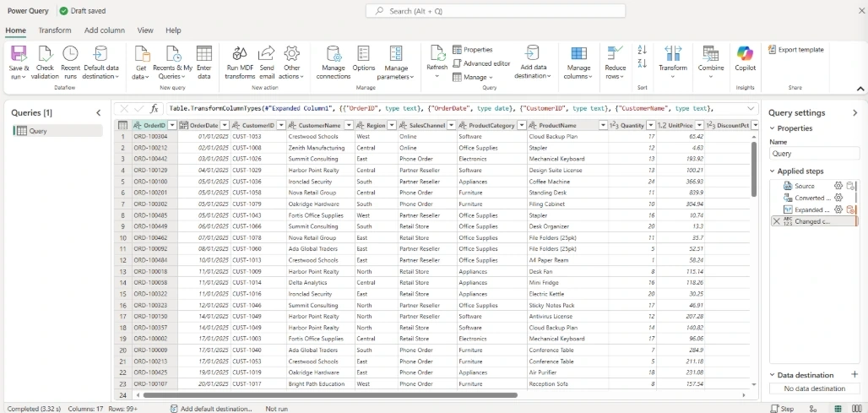Open the Options icon in Manage group

point(364,54)
